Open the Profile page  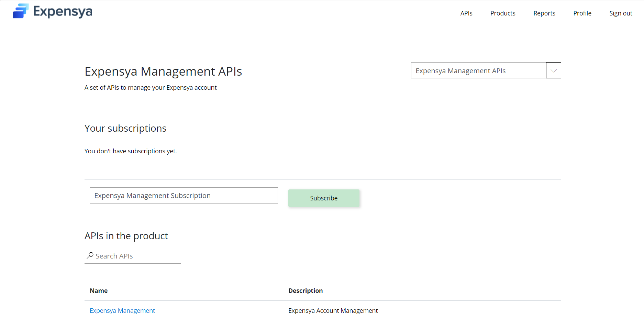[582, 13]
